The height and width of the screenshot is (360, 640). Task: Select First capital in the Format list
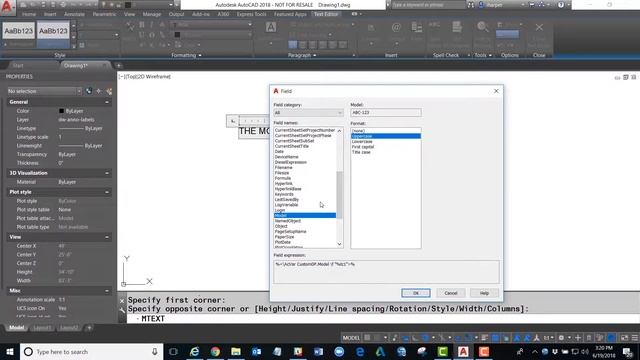(363, 147)
